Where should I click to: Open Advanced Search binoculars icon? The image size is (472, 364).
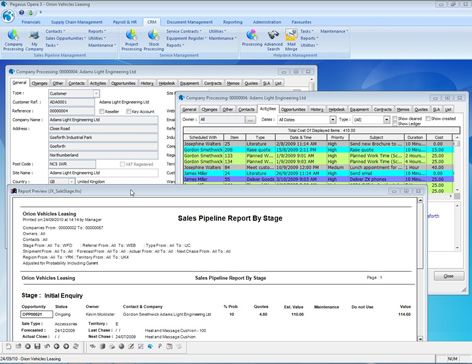pos(273,40)
